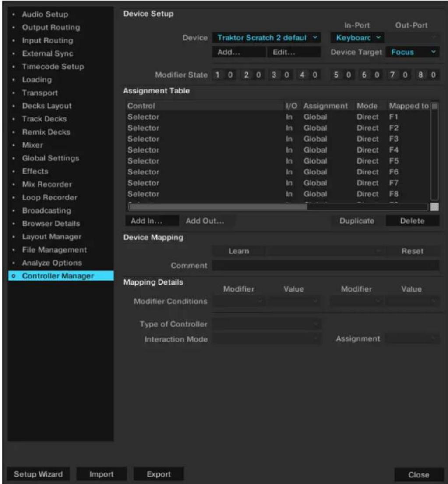Click the Add... device button
The height and width of the screenshot is (484, 448).
click(239, 52)
